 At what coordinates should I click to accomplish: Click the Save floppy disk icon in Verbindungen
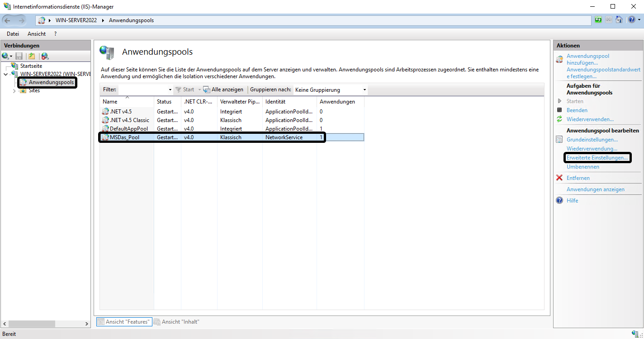click(19, 56)
